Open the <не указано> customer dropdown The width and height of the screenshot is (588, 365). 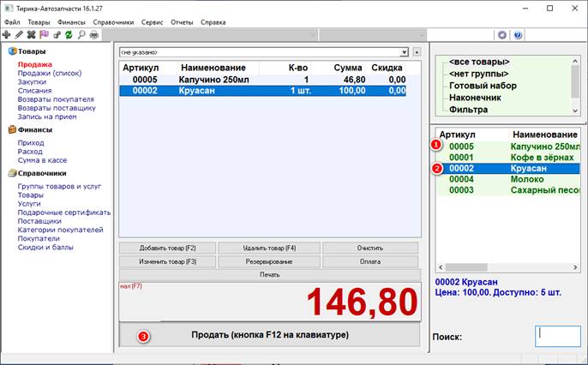[264, 52]
